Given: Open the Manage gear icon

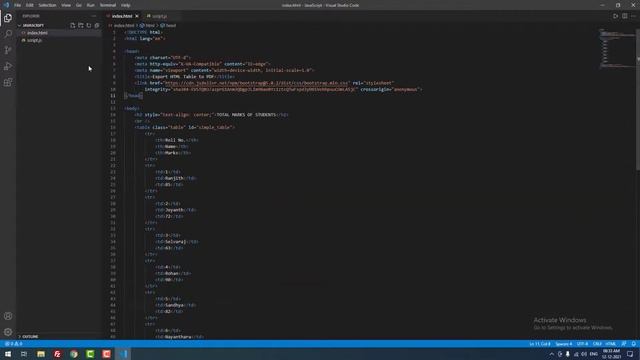Looking at the screenshot, I should pyautogui.click(x=8, y=332).
